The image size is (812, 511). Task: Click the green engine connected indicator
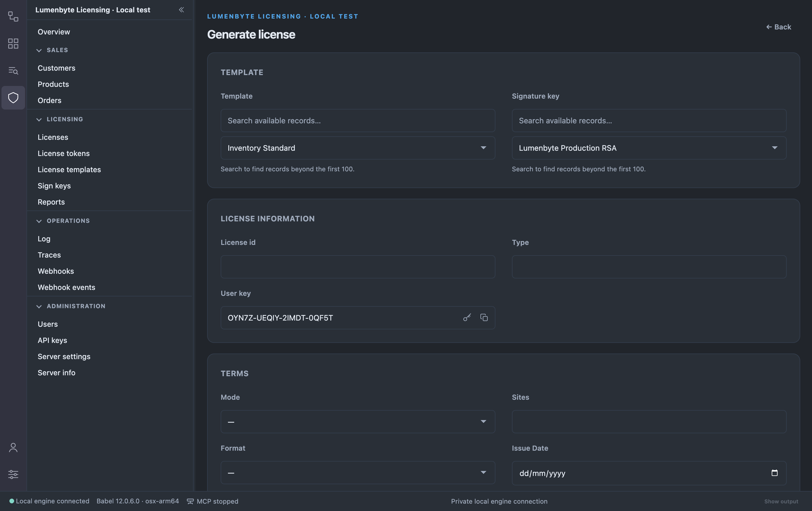click(x=11, y=501)
